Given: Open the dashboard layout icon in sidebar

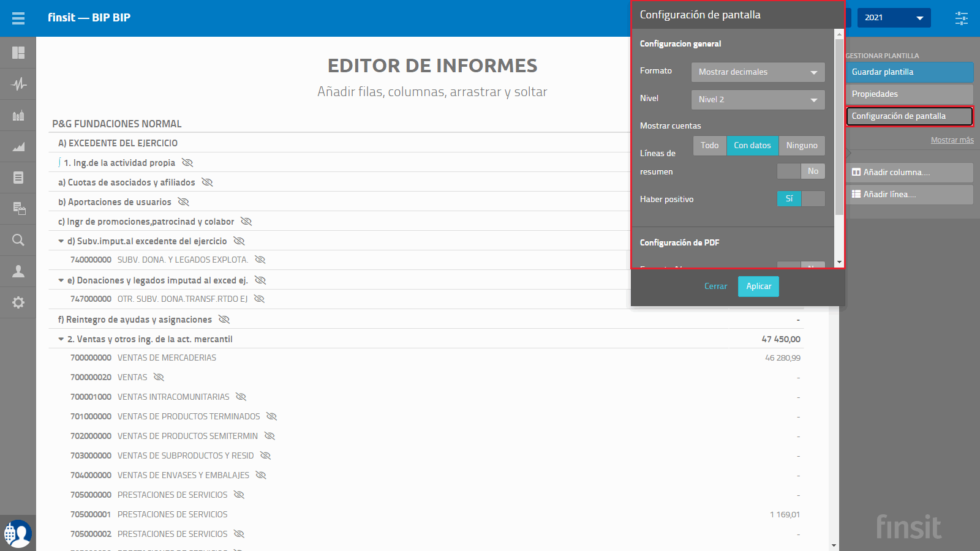Looking at the screenshot, I should click(18, 53).
